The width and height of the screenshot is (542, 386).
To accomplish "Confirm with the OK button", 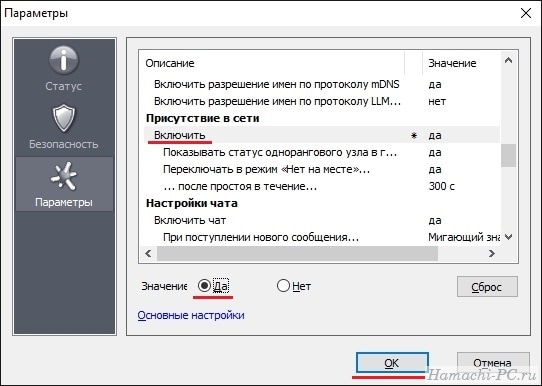I will click(392, 363).
